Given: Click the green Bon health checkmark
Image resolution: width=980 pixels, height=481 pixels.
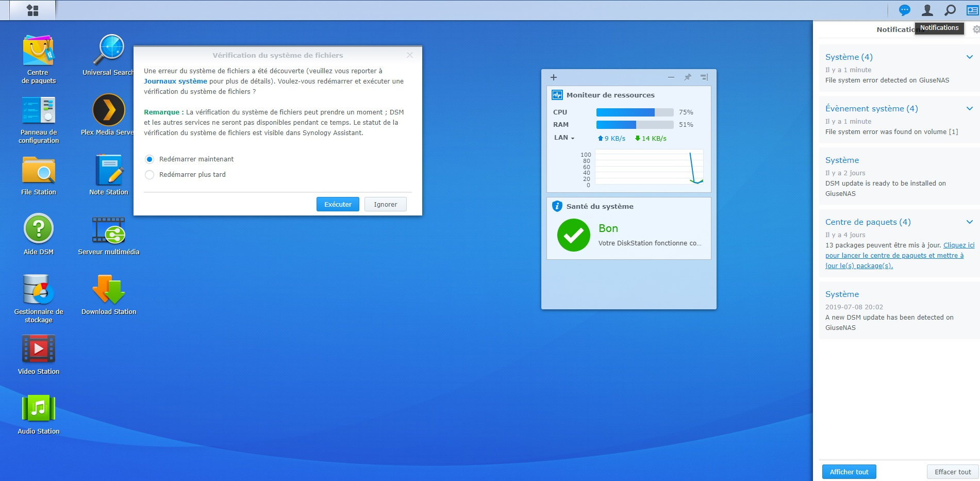Looking at the screenshot, I should click(x=574, y=235).
